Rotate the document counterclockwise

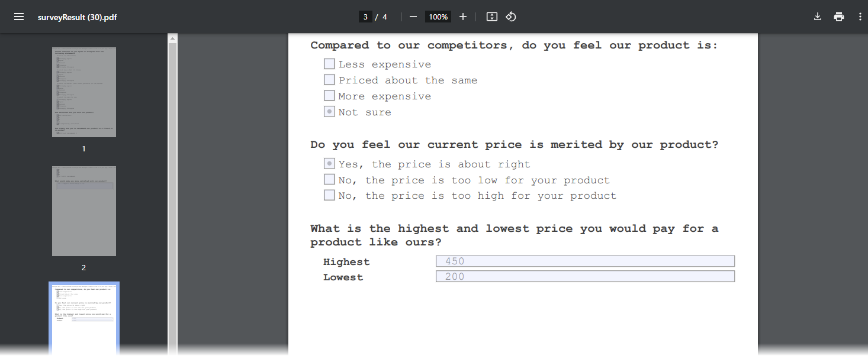[x=510, y=17]
